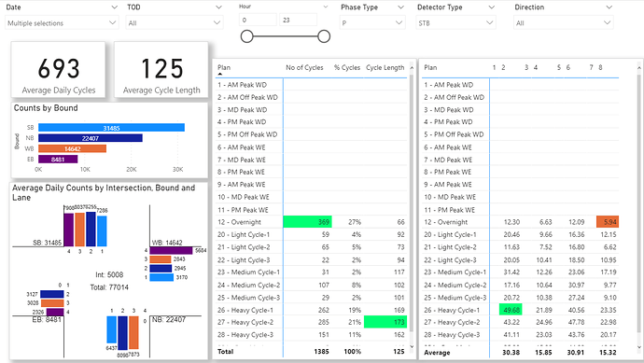644x363 pixels.
Task: Select the EB bar with 8481 counts
Action: pos(58,160)
